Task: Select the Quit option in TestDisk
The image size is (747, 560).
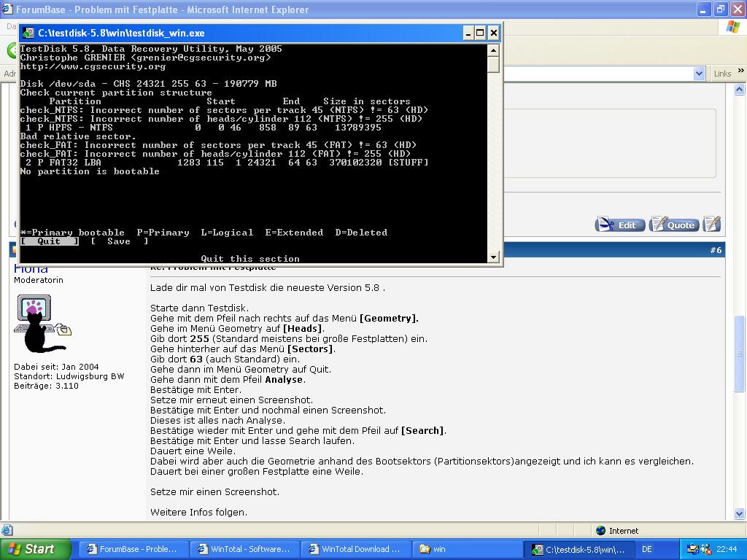Action: 50,241
